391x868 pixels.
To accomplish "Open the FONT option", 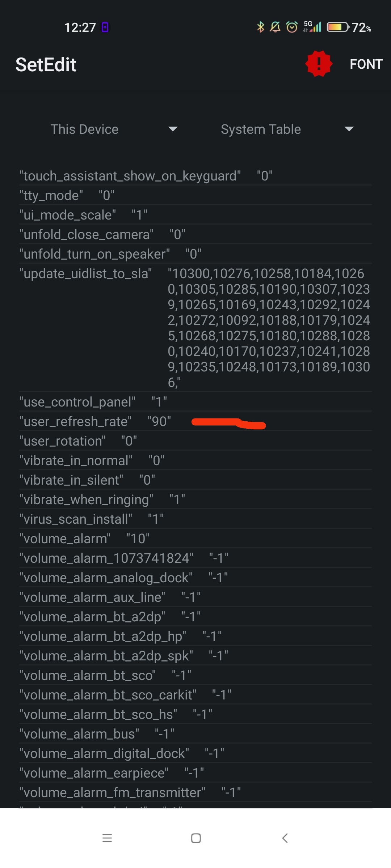I will [x=366, y=64].
